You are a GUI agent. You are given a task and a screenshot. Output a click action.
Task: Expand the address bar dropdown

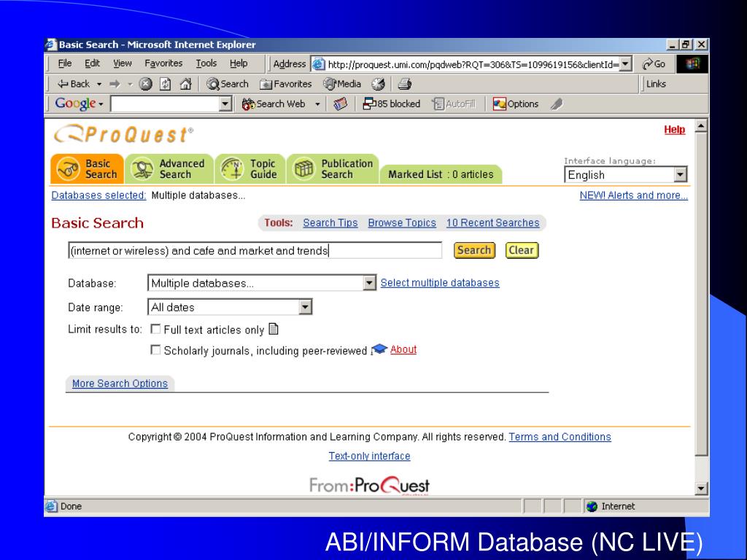(x=625, y=64)
